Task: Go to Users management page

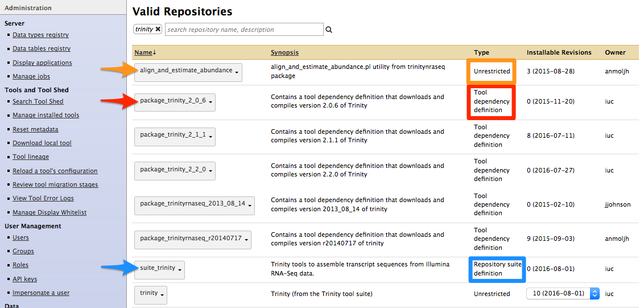Action: 20,237
